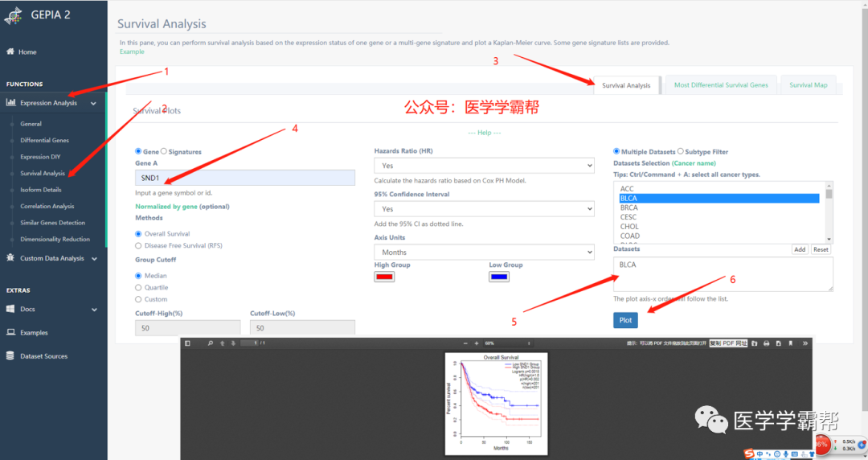The image size is (868, 460).
Task: Select Multiple Datasets radio option
Action: tap(616, 151)
